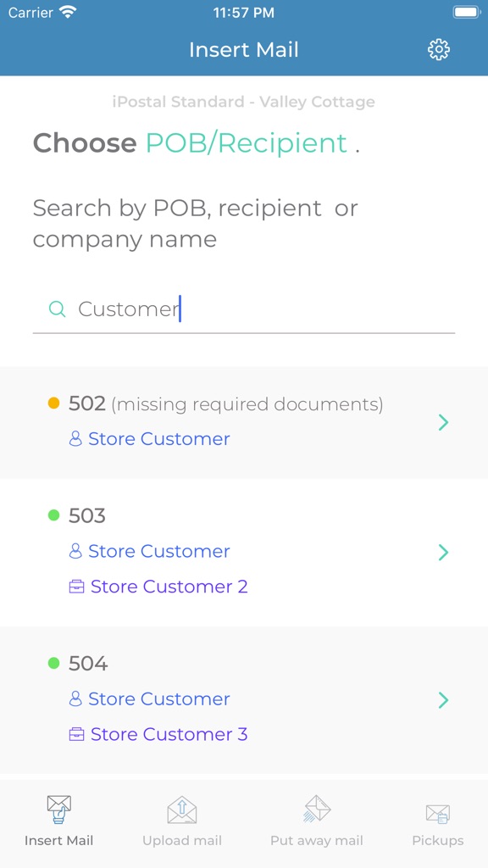Screen dimensions: 488x868
Task: Select Store Customer under POB 504
Action: point(158,698)
